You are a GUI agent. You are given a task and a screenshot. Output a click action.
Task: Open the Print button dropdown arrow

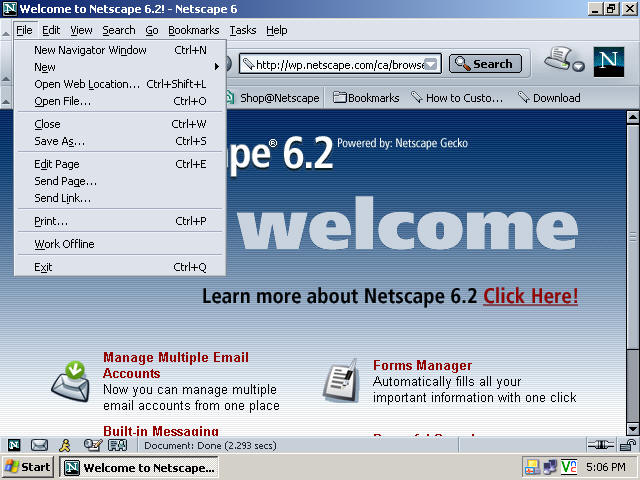tap(578, 66)
